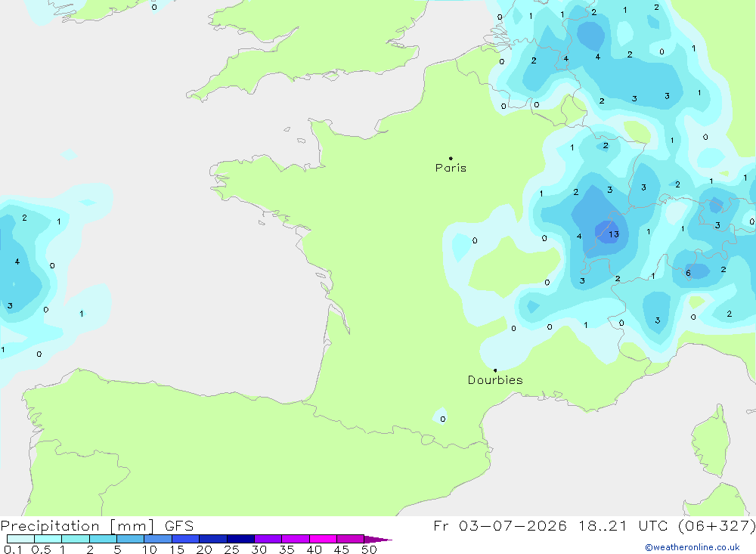The height and width of the screenshot is (554, 756).
Task: Click the 50 legend scale label
Action: [x=369, y=549]
